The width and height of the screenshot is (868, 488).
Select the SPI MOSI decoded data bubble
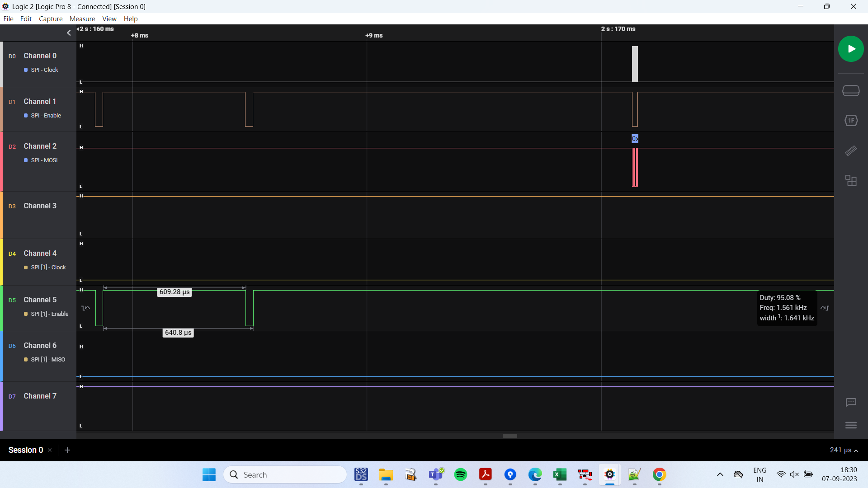pyautogui.click(x=635, y=139)
